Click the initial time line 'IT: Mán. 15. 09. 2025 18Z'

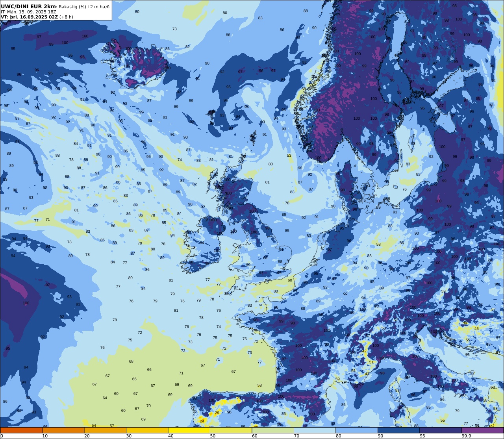click(x=28, y=12)
